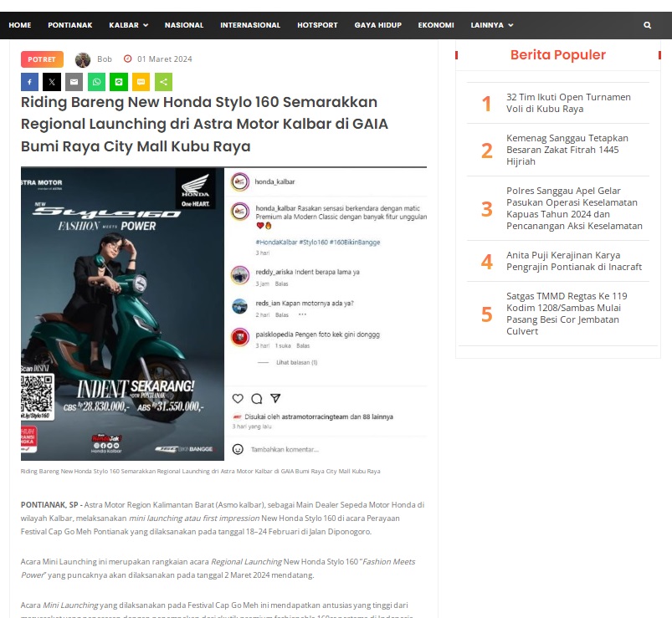Click the publication date 01 Maret 2024

(165, 59)
